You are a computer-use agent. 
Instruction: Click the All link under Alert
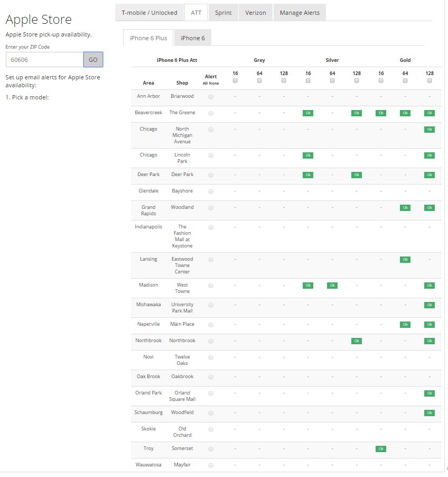point(205,84)
